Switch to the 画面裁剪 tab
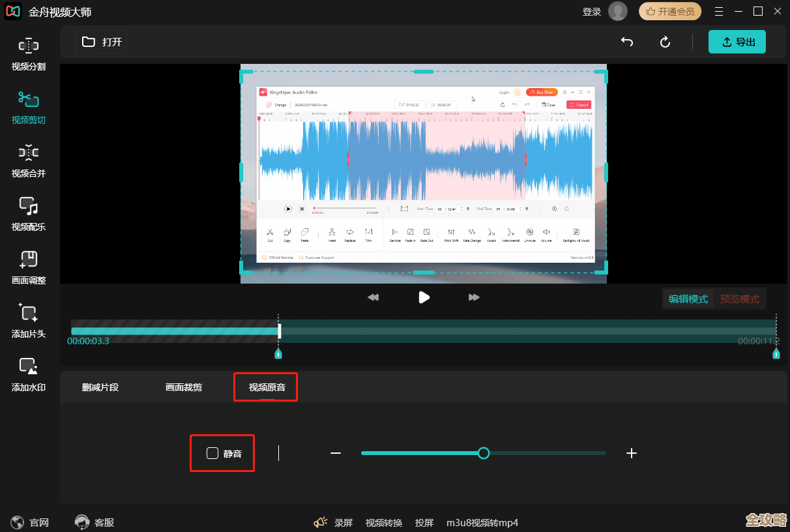 coord(184,387)
